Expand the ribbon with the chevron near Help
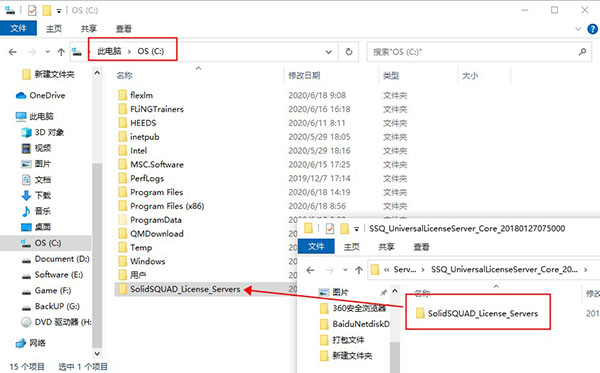 click(x=578, y=29)
